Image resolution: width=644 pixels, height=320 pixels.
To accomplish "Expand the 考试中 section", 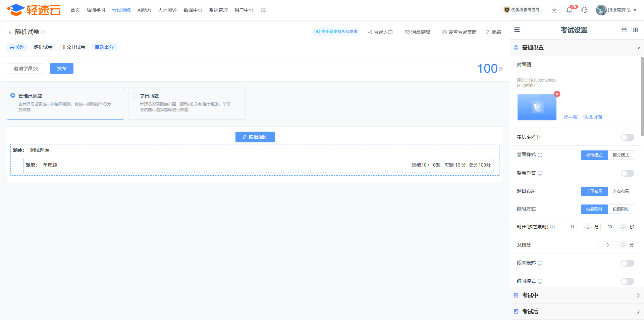I will tap(638, 295).
